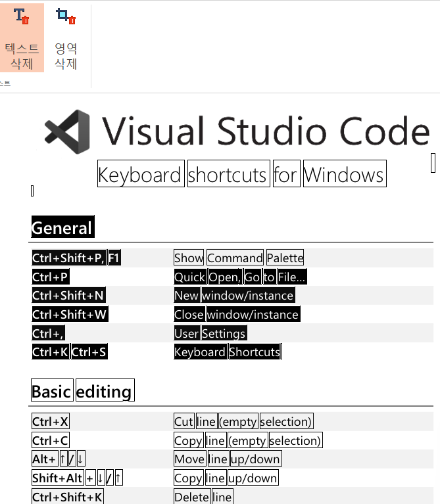Click the word 'User' in User Settings
The image size is (440, 504).
pyautogui.click(x=187, y=333)
